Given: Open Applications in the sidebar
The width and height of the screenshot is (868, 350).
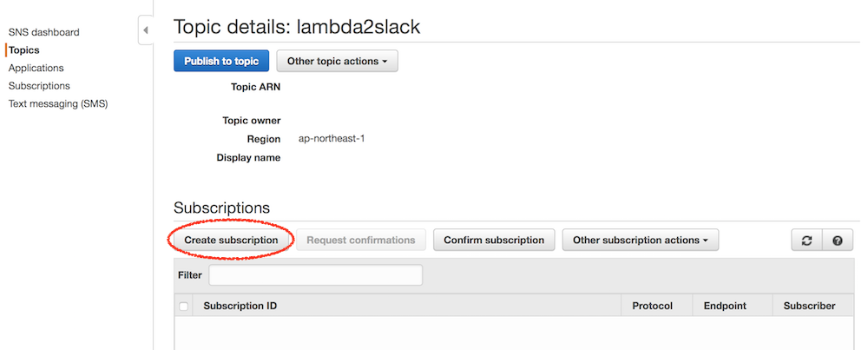Looking at the screenshot, I should click(36, 68).
